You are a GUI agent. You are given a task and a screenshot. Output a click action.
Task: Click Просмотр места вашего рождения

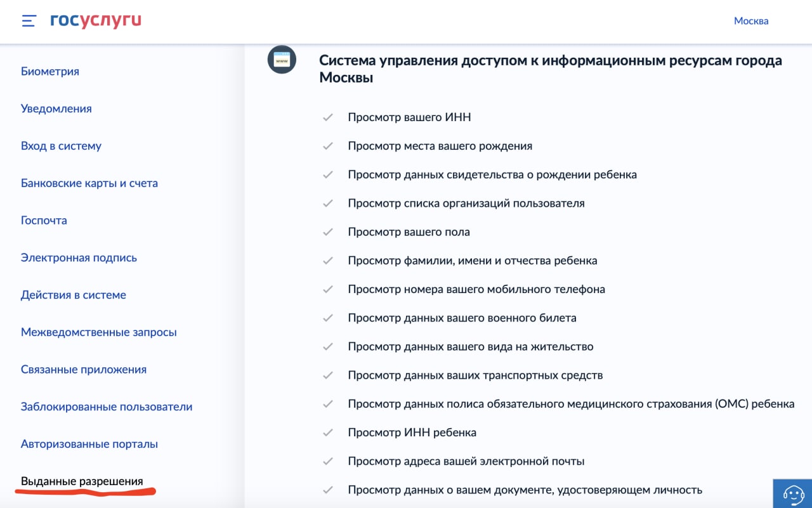pos(440,146)
